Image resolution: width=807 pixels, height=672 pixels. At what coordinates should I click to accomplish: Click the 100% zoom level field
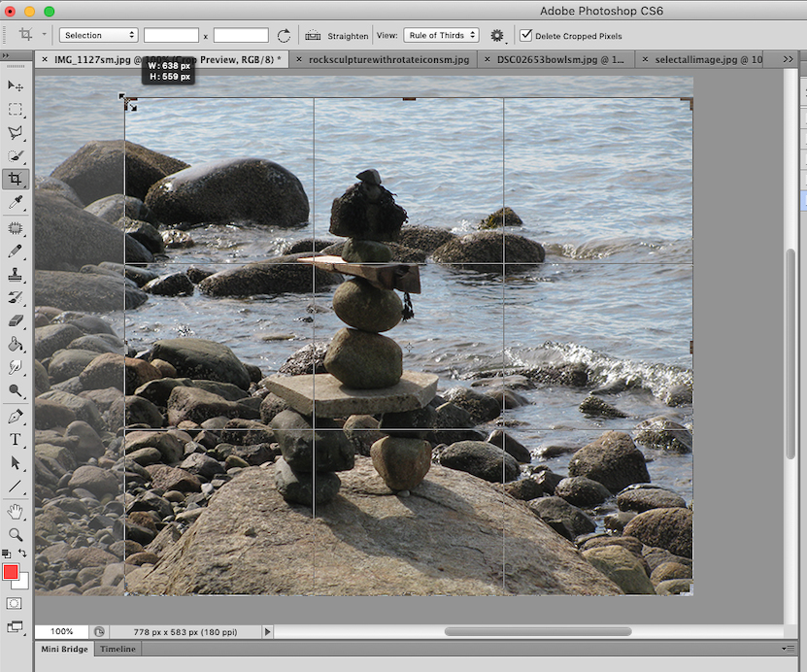(62, 631)
